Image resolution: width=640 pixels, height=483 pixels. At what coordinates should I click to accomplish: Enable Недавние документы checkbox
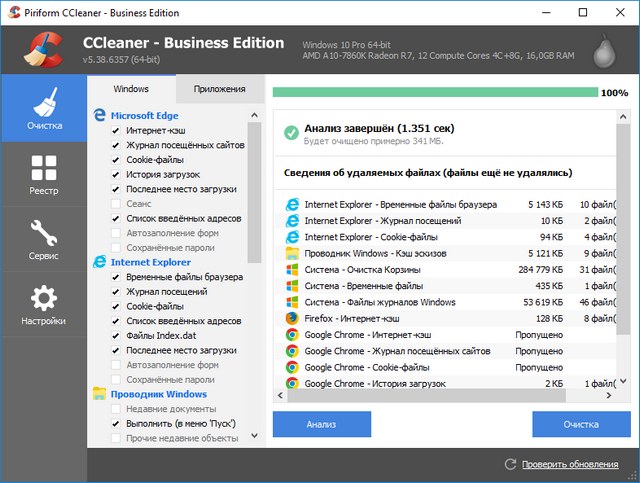coord(117,409)
